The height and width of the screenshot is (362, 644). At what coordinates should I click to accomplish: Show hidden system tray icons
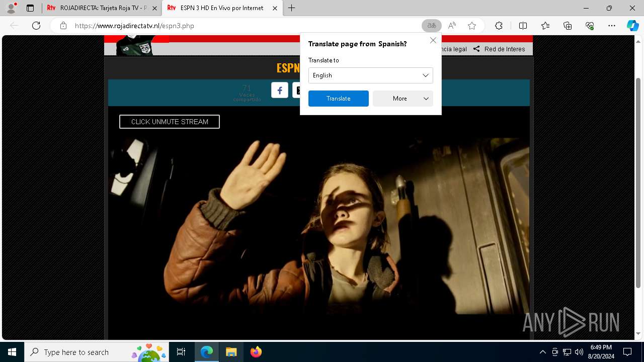pos(542,352)
